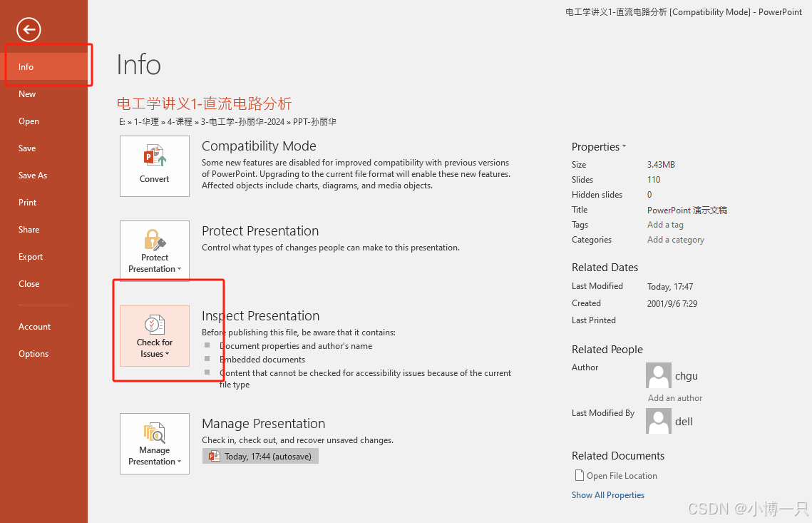Click dell's avatar picture
Viewport: 812px width, 523px height.
click(659, 421)
